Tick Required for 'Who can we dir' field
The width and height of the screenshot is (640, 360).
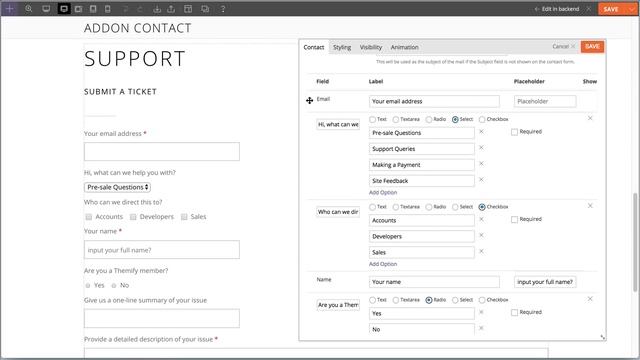tap(514, 220)
